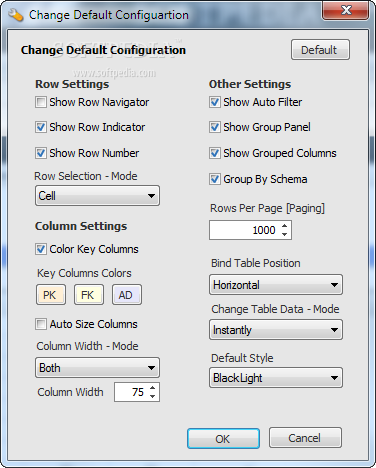This screenshot has height=468, width=376.
Task: Pick the PK key column color
Action: (x=51, y=295)
